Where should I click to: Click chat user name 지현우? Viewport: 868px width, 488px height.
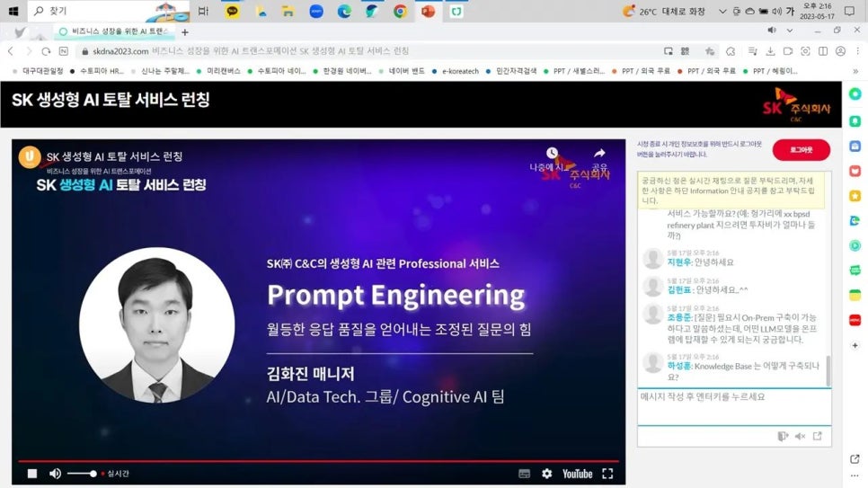click(679, 262)
